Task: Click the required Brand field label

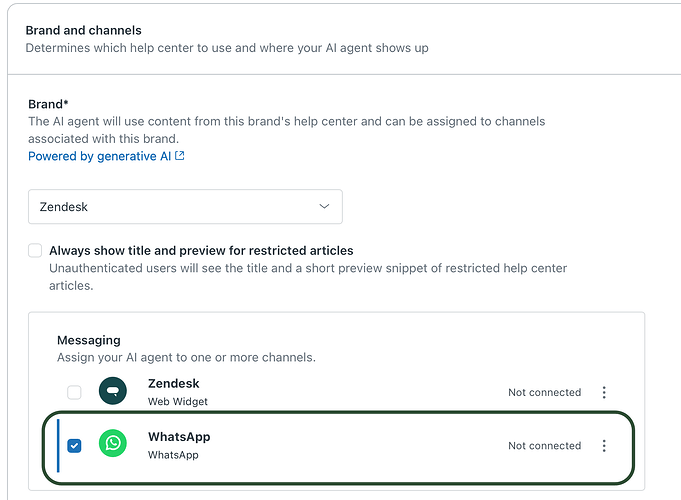Action: pyautogui.click(x=48, y=104)
